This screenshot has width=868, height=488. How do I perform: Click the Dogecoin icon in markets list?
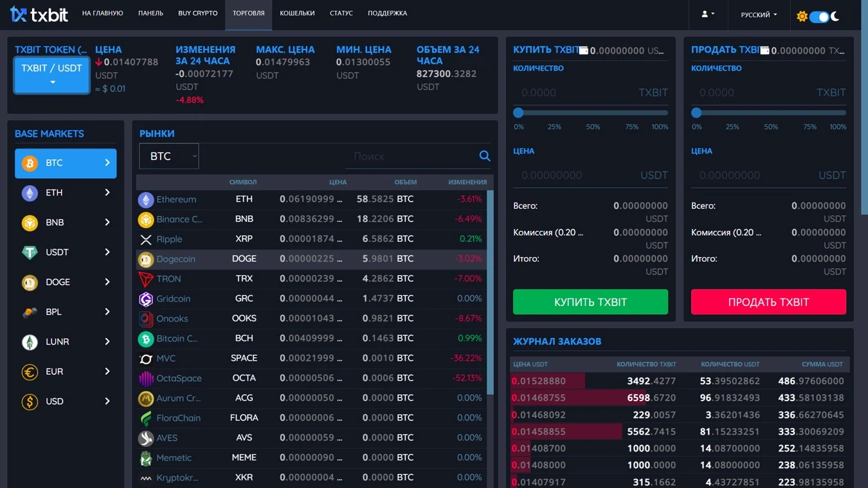click(x=146, y=260)
